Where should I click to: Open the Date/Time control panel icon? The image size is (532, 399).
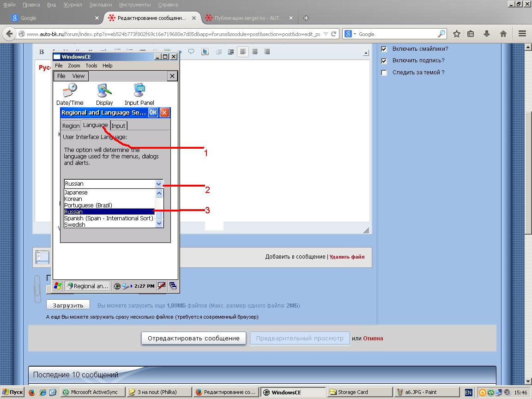pos(70,94)
